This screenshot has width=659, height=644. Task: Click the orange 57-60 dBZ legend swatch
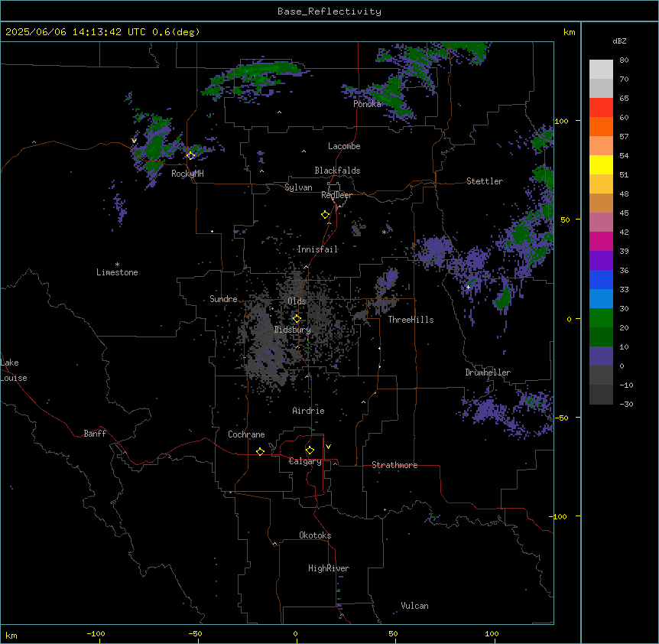tap(601, 126)
